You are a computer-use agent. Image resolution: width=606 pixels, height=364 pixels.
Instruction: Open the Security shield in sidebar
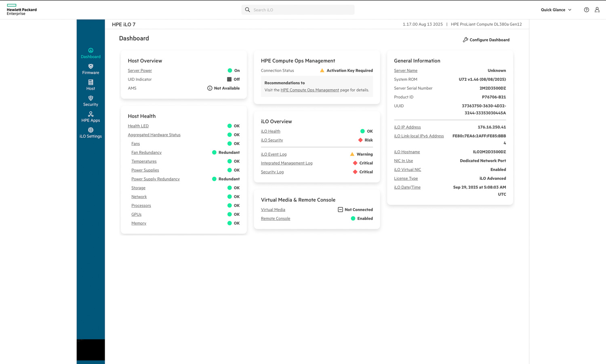point(90,101)
